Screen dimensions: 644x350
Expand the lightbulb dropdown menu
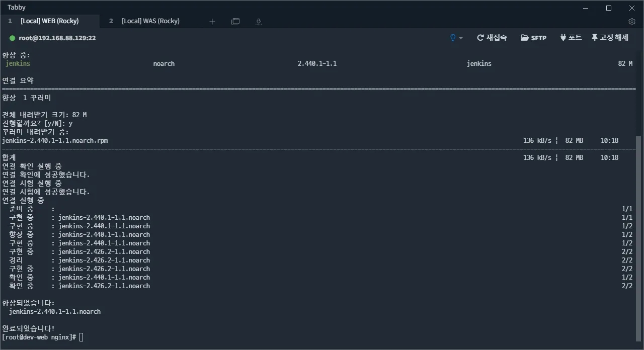click(456, 38)
